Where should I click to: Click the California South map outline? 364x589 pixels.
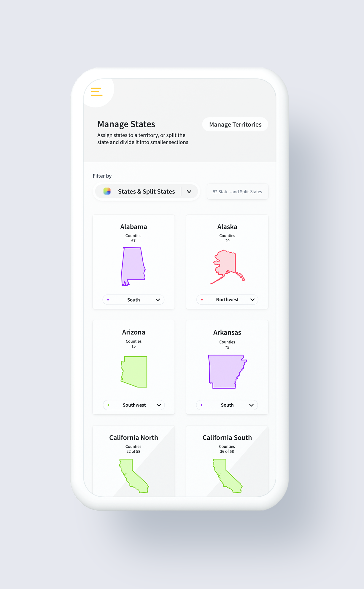tap(227, 476)
